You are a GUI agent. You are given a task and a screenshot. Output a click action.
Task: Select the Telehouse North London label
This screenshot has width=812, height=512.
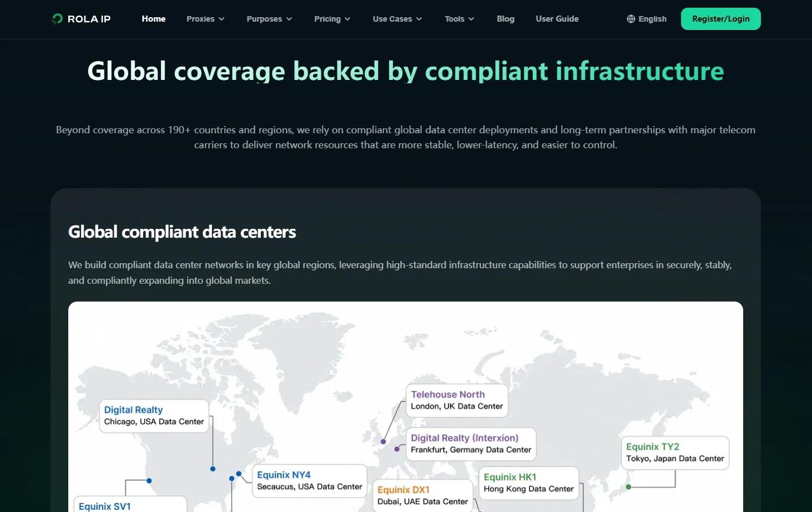[457, 400]
